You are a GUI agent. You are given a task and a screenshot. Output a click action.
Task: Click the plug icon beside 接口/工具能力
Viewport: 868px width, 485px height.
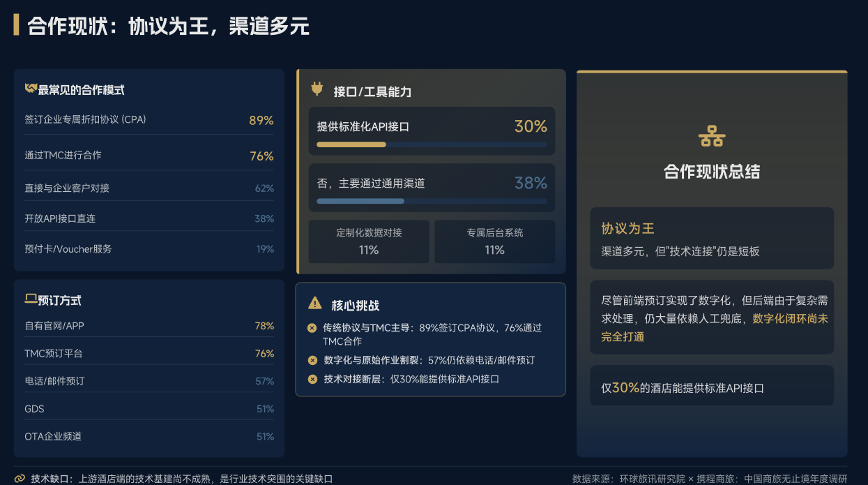[x=317, y=89]
